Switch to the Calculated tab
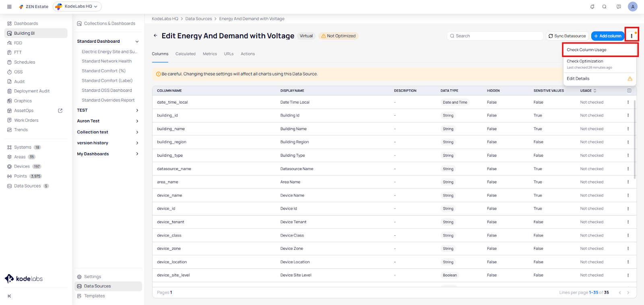Screen dimensions: 644x305 tap(185, 54)
